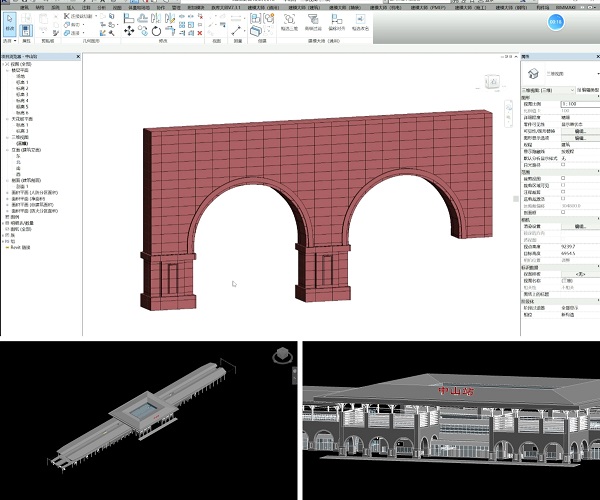This screenshot has width=600, height=500.
Task: Click the 编辑类型 button
Action: coord(589,90)
